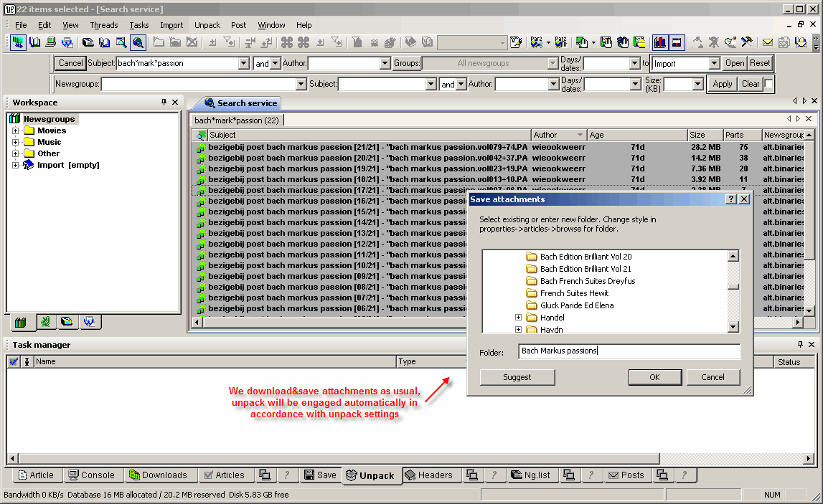The height and width of the screenshot is (504, 823).
Task: Click the console monitor toolbar icon
Action: tap(51, 42)
